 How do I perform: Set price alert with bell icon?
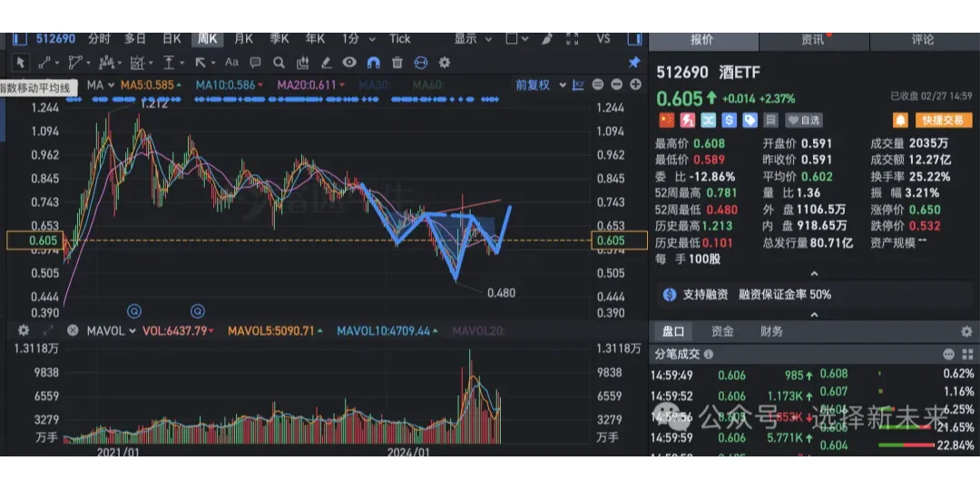(901, 120)
